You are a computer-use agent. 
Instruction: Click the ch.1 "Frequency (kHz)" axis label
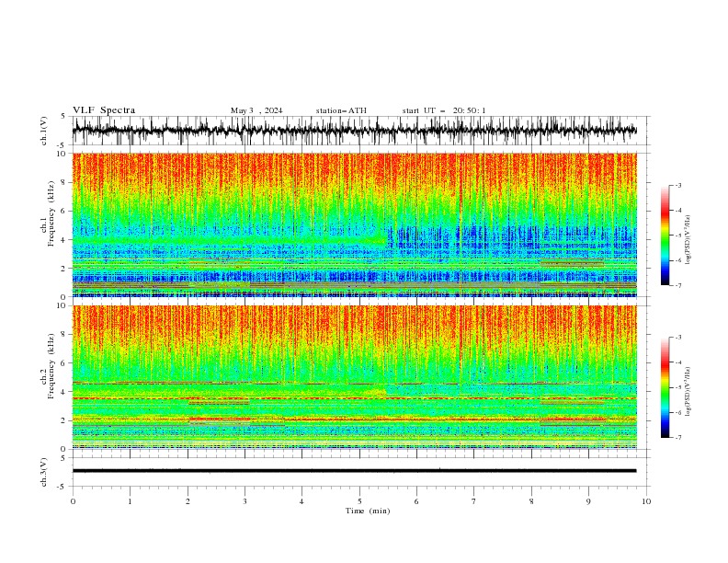tap(51, 213)
